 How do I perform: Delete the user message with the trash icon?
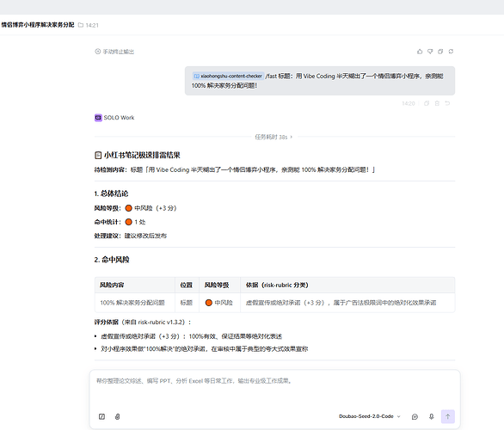point(437,103)
